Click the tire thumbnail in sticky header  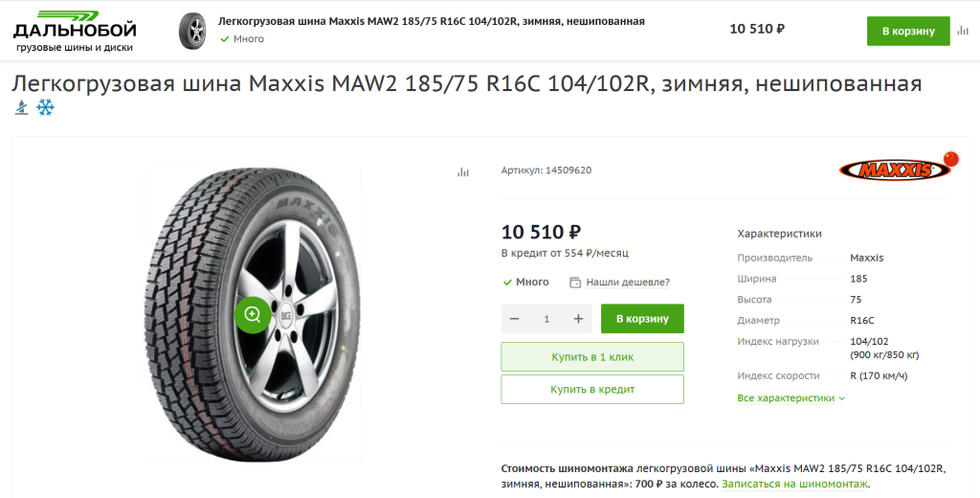coord(192,31)
